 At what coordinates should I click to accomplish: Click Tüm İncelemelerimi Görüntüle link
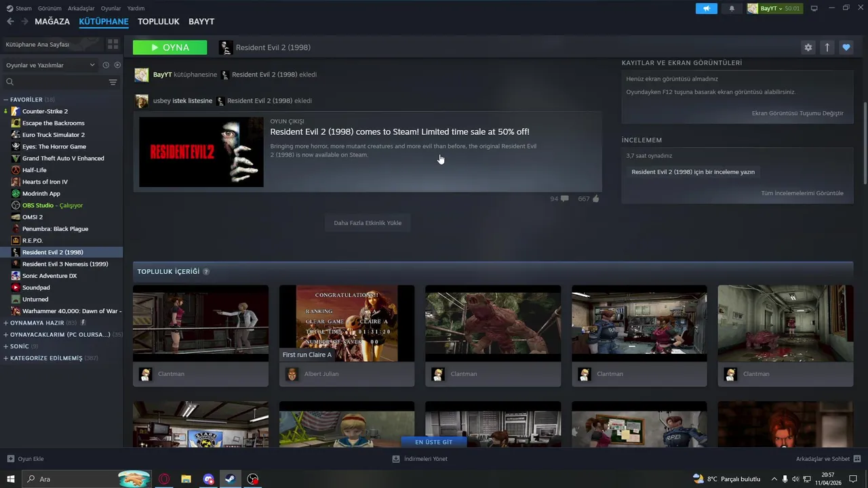pos(802,193)
